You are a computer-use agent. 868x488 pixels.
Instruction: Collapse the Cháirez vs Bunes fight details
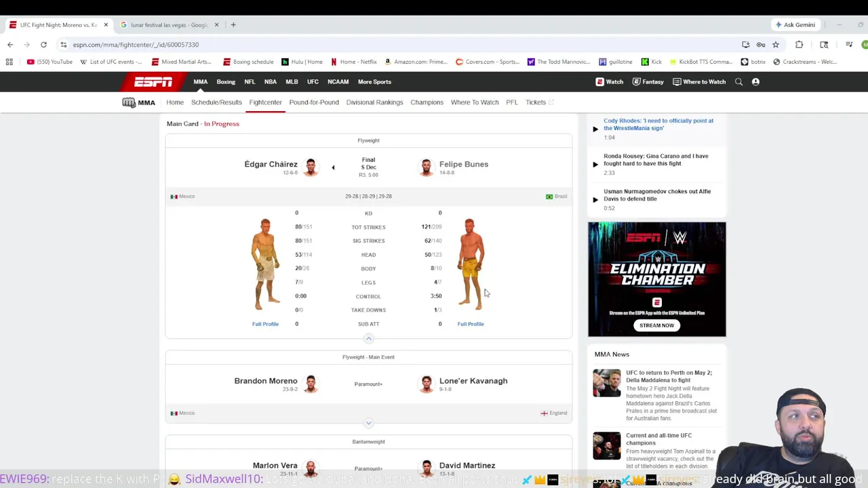[369, 338]
